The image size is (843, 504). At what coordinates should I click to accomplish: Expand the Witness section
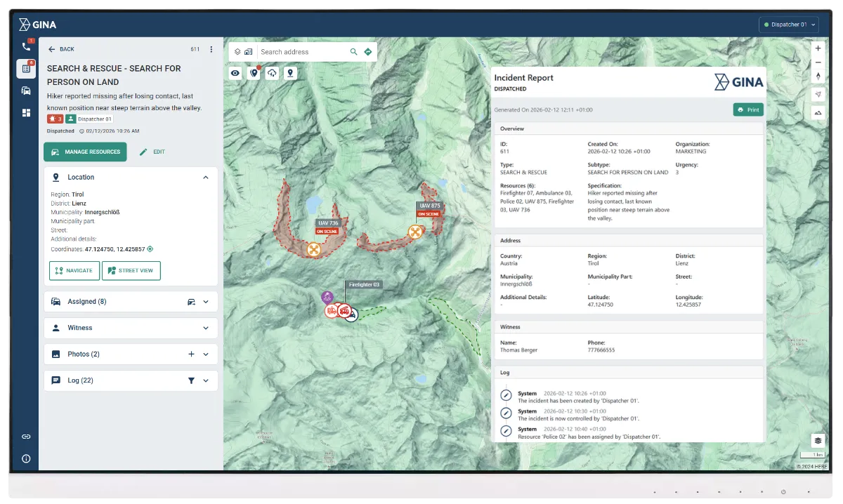pos(206,328)
